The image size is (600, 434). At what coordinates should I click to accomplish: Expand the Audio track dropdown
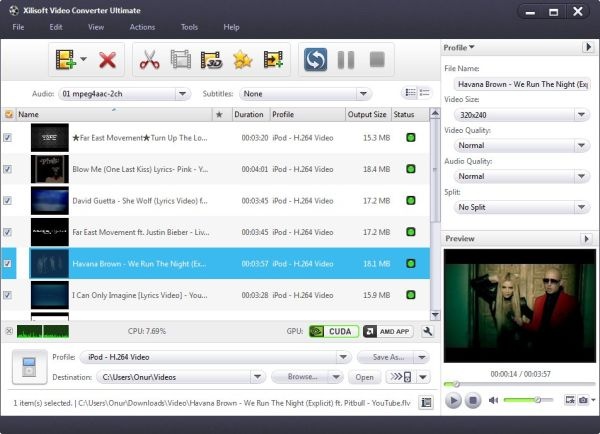[x=183, y=94]
